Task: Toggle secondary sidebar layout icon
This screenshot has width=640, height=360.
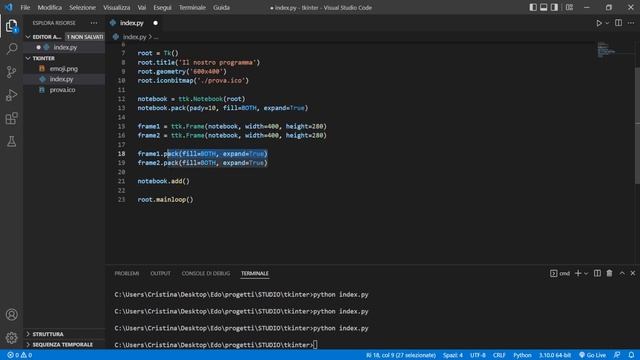Action: 554,7
